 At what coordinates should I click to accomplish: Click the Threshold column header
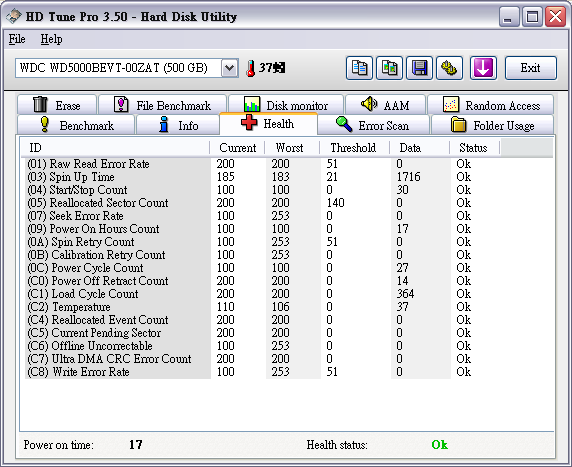354,148
